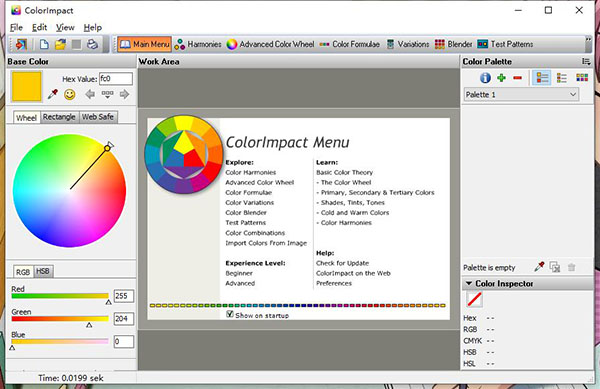The height and width of the screenshot is (389, 600).
Task: Click the gray save icon in the toolbar
Action: 77,44
